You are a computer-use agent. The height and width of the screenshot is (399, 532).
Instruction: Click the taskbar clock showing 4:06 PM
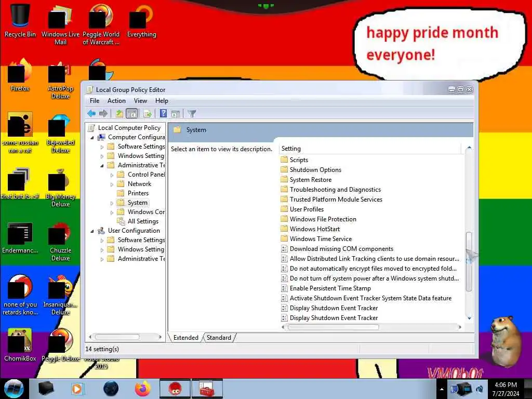(506, 389)
